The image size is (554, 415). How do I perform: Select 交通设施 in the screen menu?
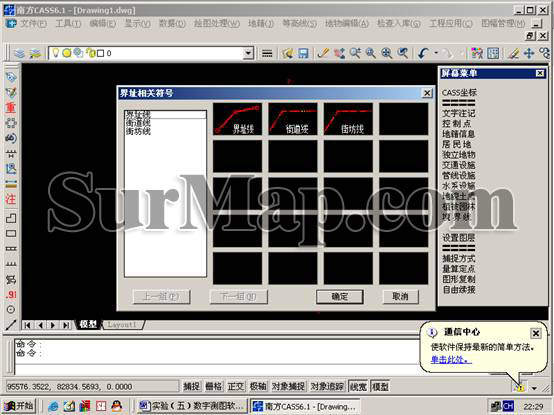point(459,165)
